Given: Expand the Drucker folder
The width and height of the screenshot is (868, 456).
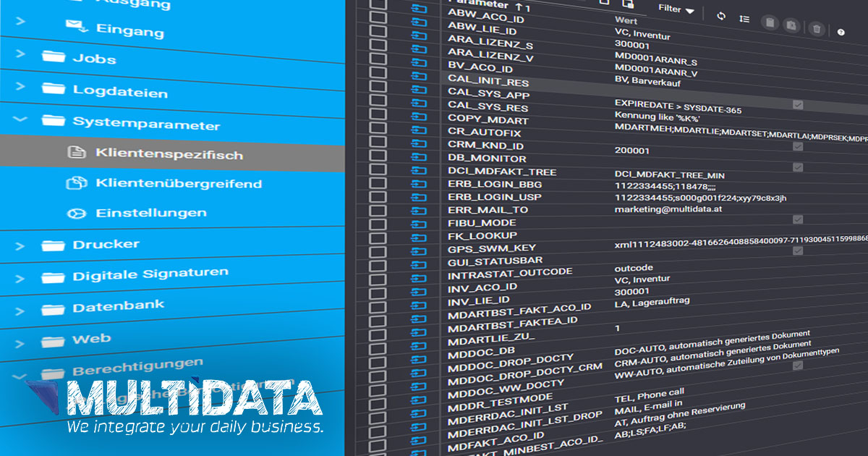Looking at the screenshot, I should point(106,245).
